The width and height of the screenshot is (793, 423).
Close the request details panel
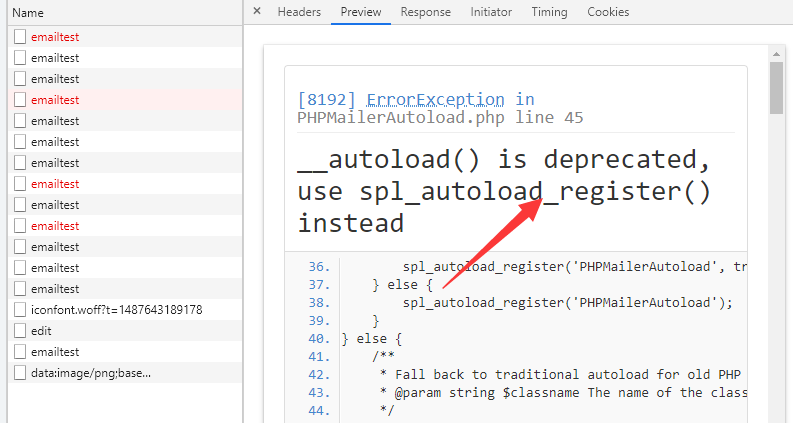pyautogui.click(x=257, y=11)
